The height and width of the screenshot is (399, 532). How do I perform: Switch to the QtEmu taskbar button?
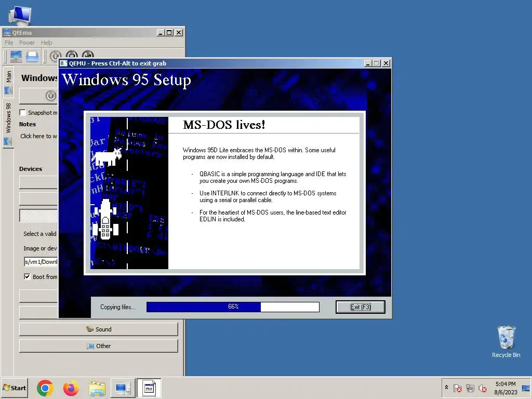pyautogui.click(x=123, y=388)
